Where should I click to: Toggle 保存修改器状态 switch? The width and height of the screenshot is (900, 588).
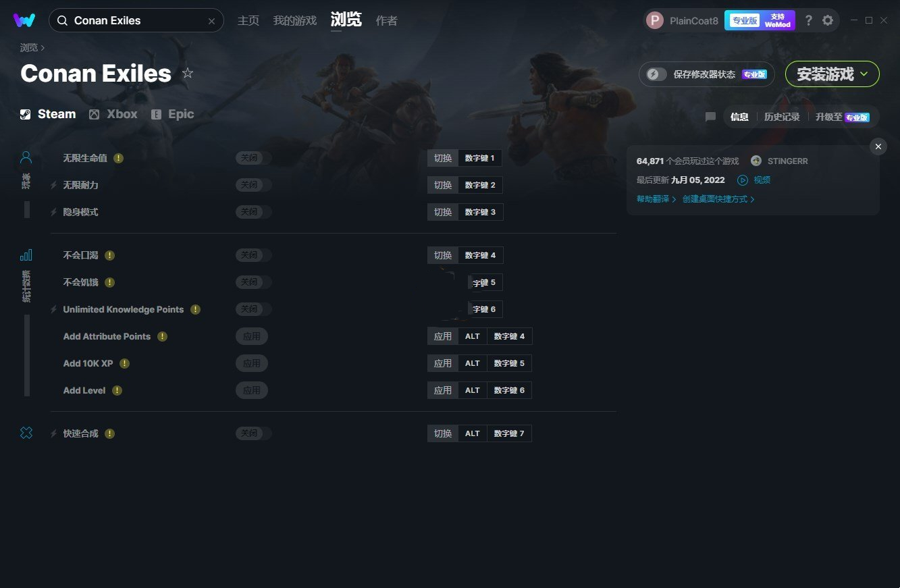657,74
